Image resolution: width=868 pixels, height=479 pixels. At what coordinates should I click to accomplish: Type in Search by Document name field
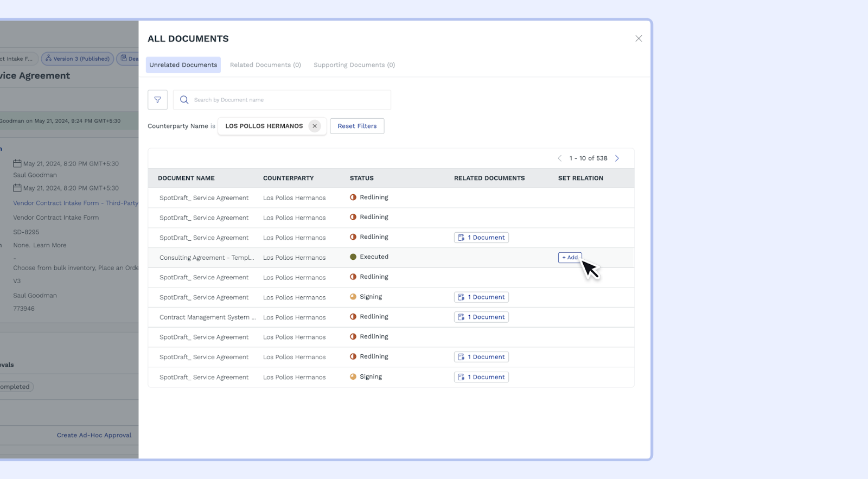288,100
